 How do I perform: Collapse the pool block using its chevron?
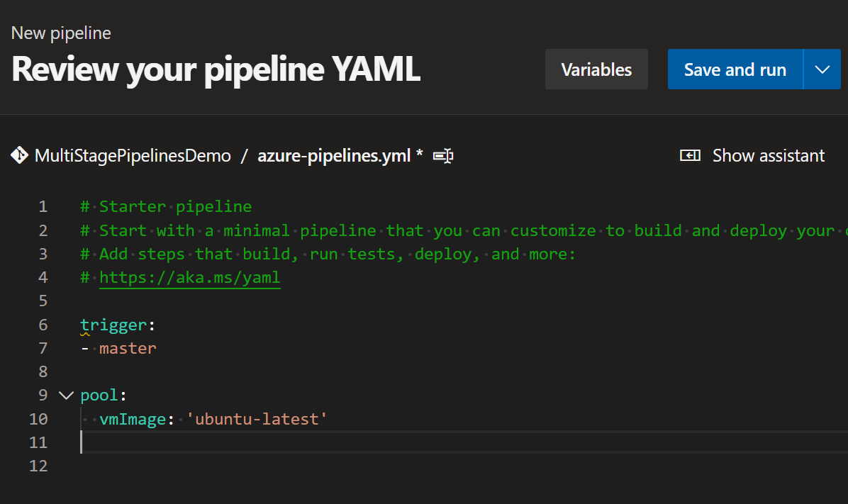(x=65, y=395)
